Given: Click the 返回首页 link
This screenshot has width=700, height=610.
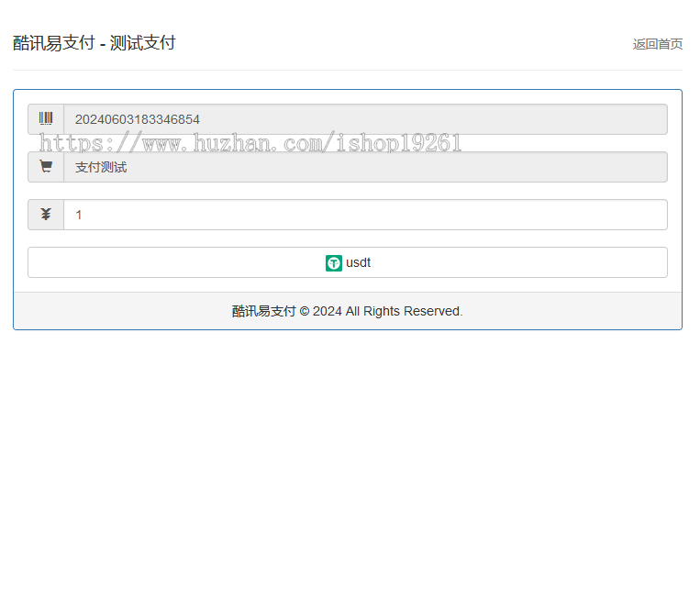Looking at the screenshot, I should [x=657, y=44].
